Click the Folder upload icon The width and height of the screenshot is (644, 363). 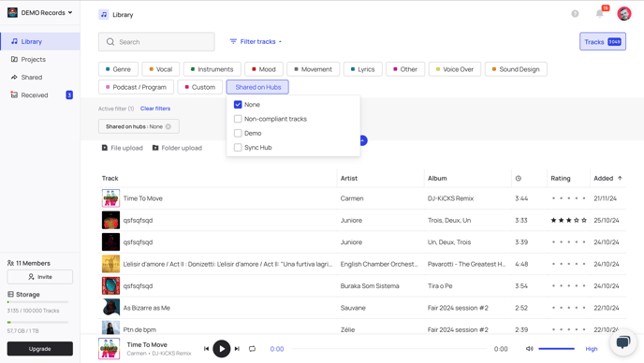[x=155, y=148]
